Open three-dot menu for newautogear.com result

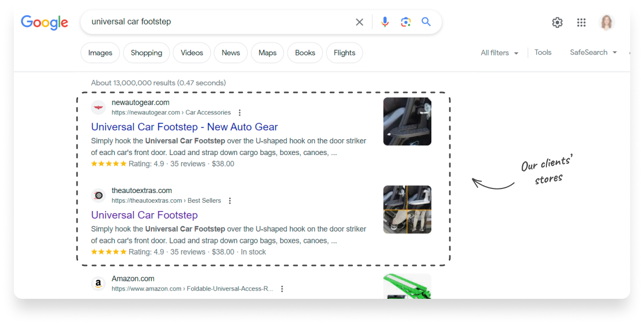point(239,113)
